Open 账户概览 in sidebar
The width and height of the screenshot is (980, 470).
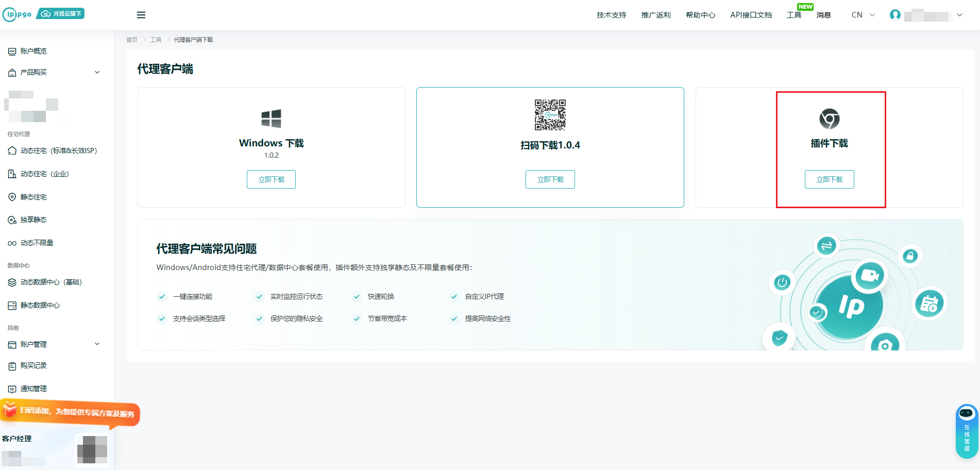coord(33,51)
